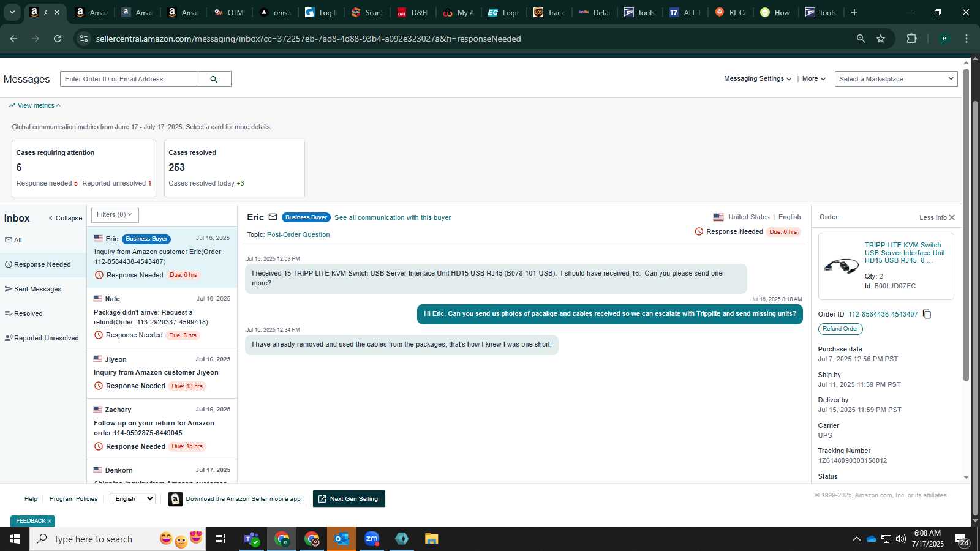Open the TRIPP LITE KVM Switch product link

point(905,253)
